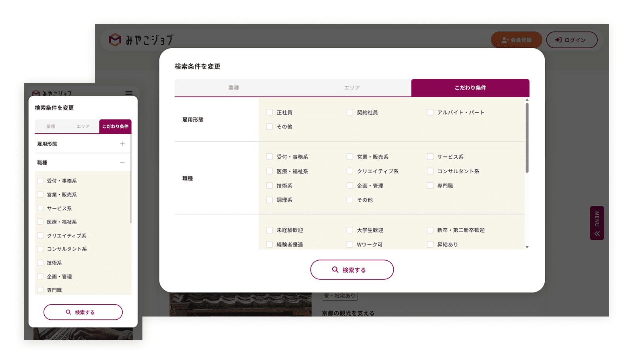Select こだわり条件 tab in desktop modal
Viewport: 633px width, 364px height.
pyautogui.click(x=470, y=88)
